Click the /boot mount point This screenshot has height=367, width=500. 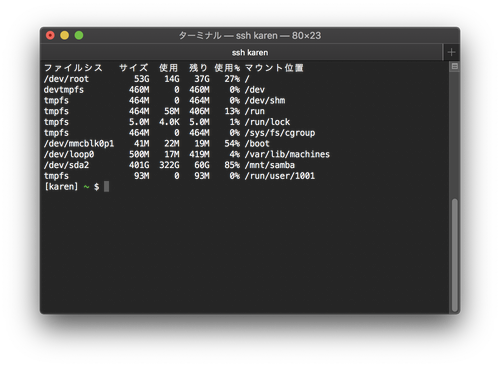click(257, 144)
